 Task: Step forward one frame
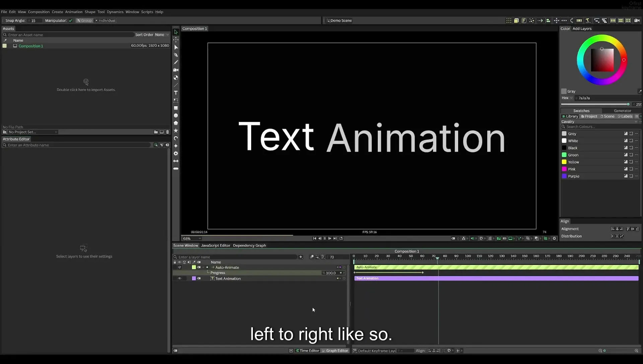[x=330, y=239]
